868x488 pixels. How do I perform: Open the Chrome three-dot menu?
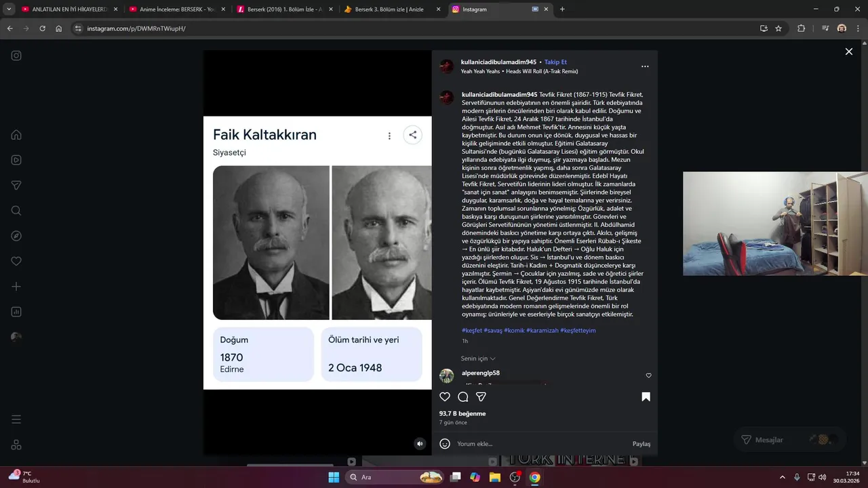point(858,28)
